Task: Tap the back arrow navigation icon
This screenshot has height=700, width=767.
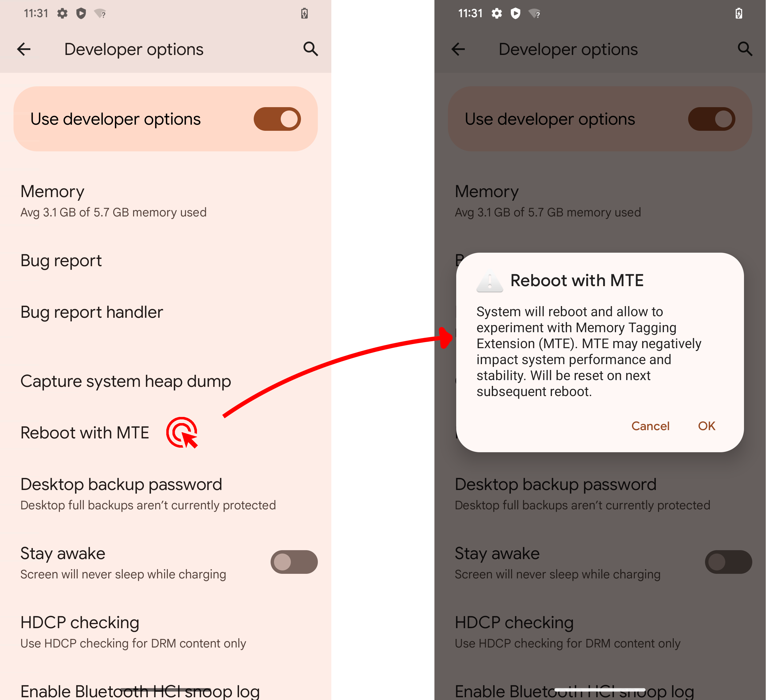Action: 24,49
